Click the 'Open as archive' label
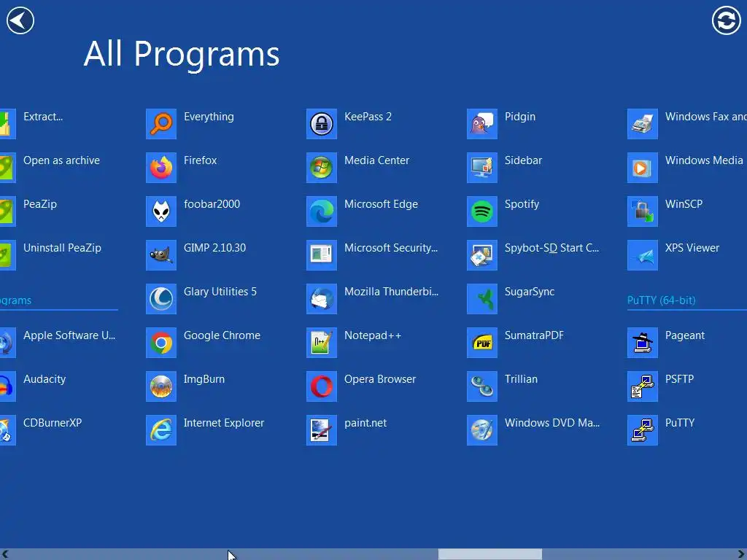The height and width of the screenshot is (560, 747). (x=61, y=160)
